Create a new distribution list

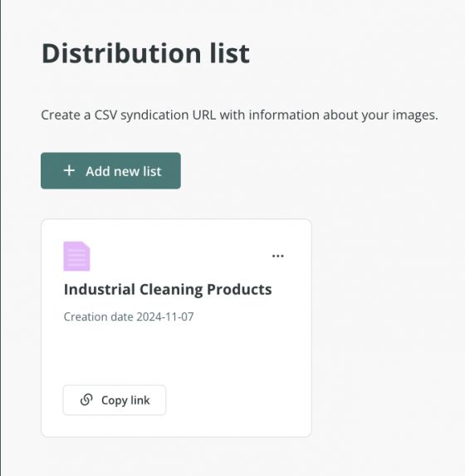[110, 170]
